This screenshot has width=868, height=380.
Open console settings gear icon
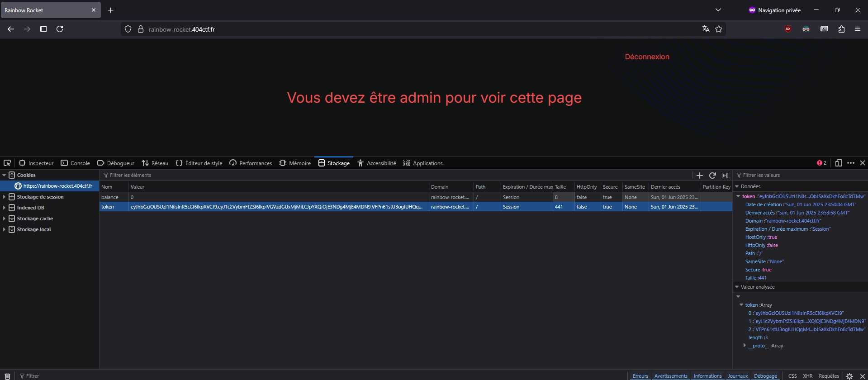pyautogui.click(x=849, y=376)
